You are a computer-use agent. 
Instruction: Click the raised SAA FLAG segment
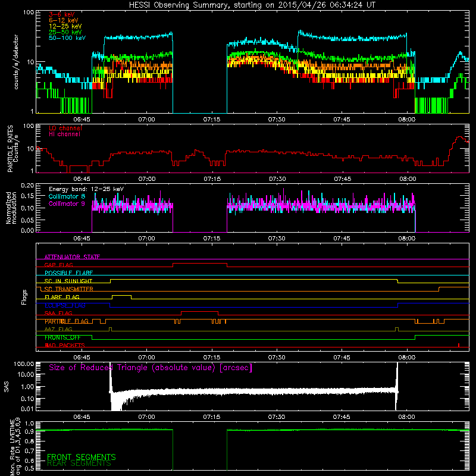[x=199, y=311]
